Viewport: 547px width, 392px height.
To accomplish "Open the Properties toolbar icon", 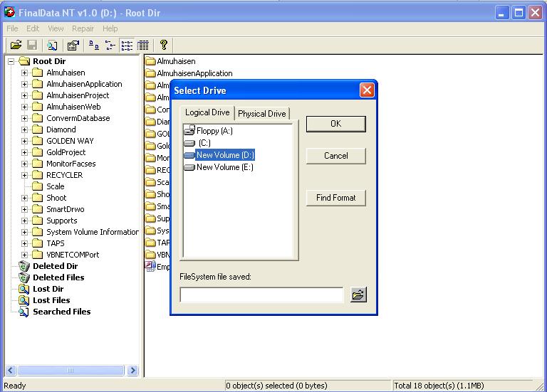I will click(73, 46).
